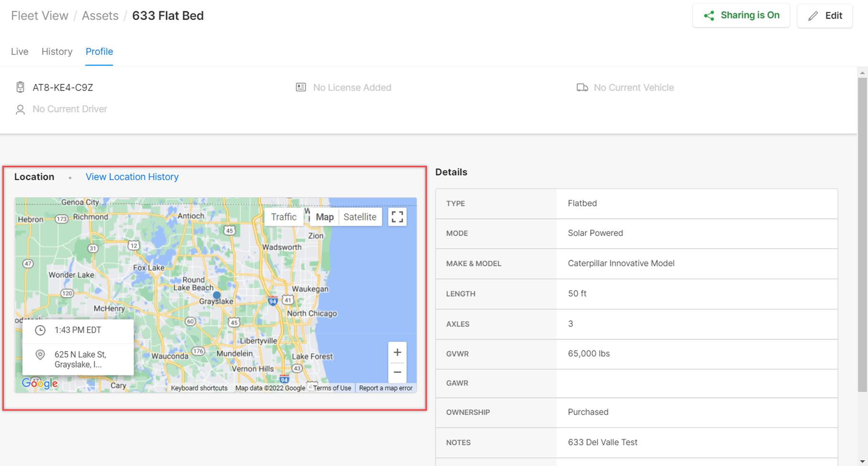This screenshot has width=868, height=466.
Task: Select the Profile tab
Action: click(99, 51)
